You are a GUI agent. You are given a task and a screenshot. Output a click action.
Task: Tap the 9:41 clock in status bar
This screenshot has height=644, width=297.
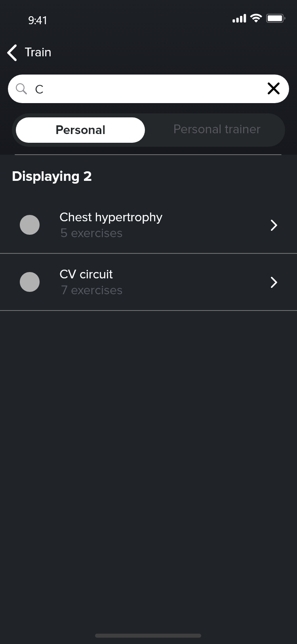point(38,20)
